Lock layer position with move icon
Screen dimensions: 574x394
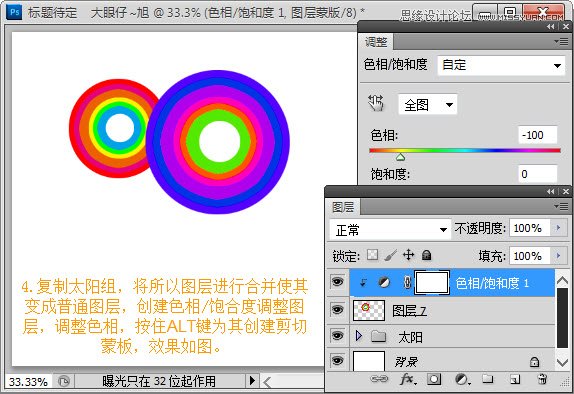tap(408, 254)
